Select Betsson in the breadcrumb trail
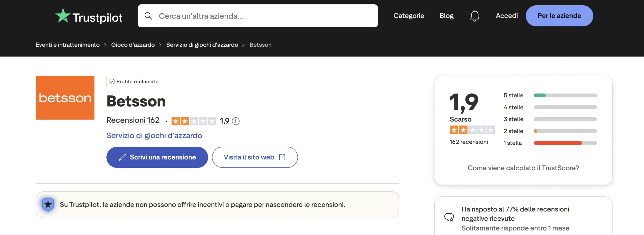 (260, 45)
